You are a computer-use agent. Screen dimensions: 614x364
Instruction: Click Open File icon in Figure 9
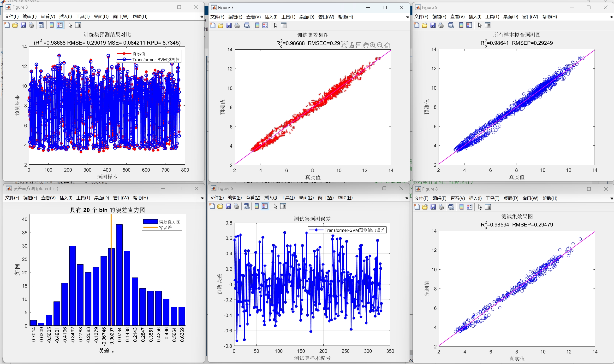[425, 25]
